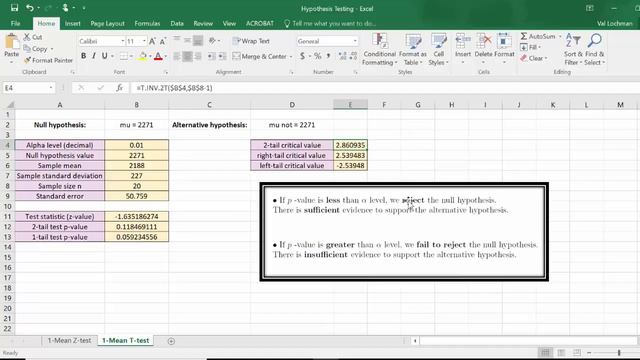Click the Fill button in Editing group
This screenshot has height=360, width=640.
[531, 47]
